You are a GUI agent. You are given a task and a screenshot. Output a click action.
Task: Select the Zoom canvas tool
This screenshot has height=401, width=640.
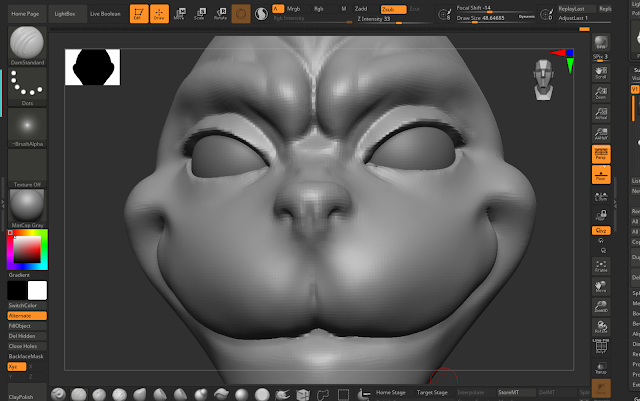(x=601, y=93)
